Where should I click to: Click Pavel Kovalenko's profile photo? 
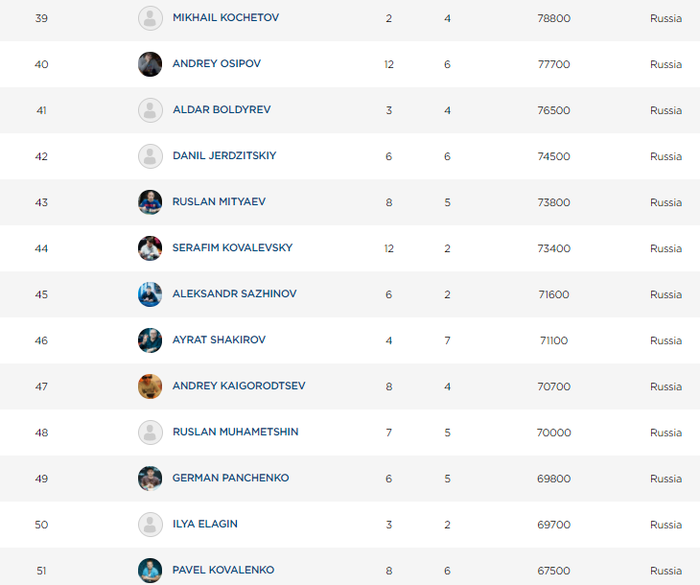click(x=150, y=570)
